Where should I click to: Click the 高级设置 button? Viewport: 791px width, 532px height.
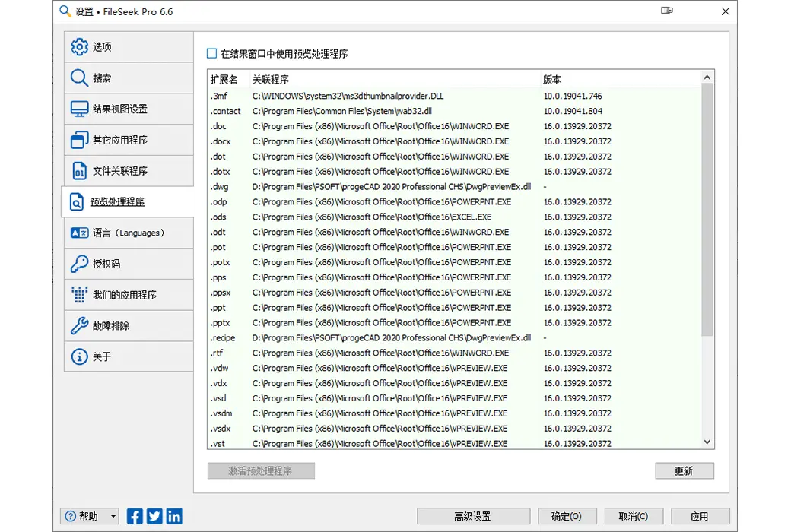[473, 516]
